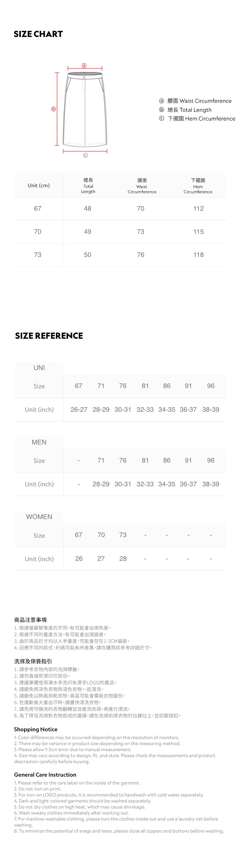The height and width of the screenshot is (868, 241).
Task: Click the Shopping Notice heading
Action: pyautogui.click(x=36, y=729)
